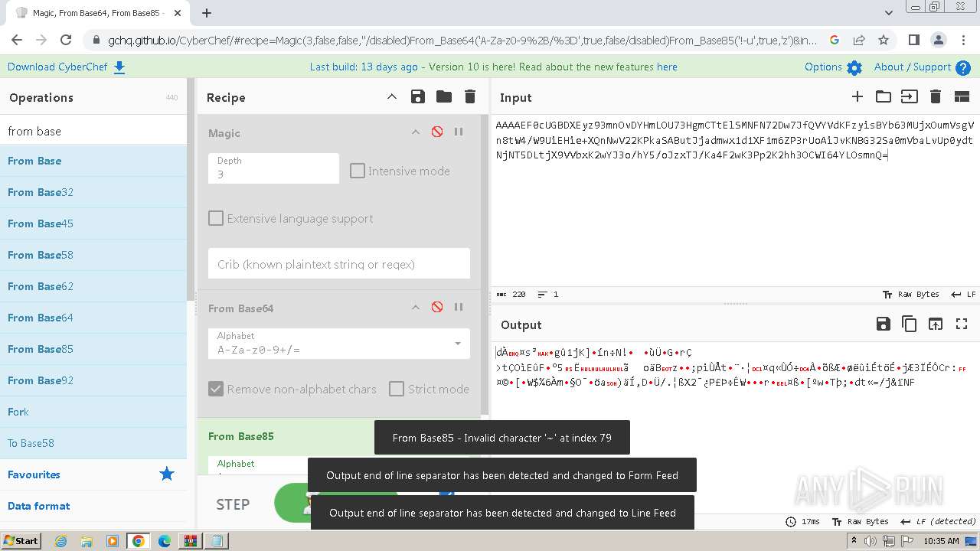The height and width of the screenshot is (551, 980).
Task: Select From Base62 operation
Action: 93,286
